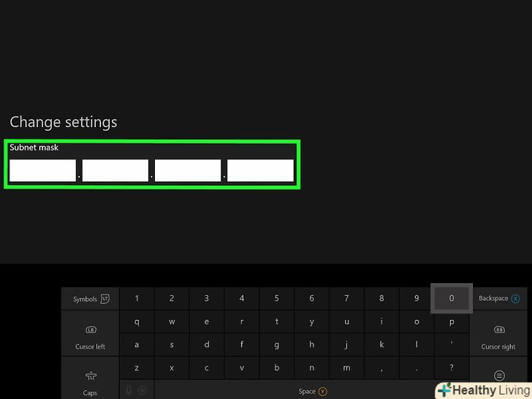
Task: Tap the number 6 key
Action: pyautogui.click(x=311, y=298)
